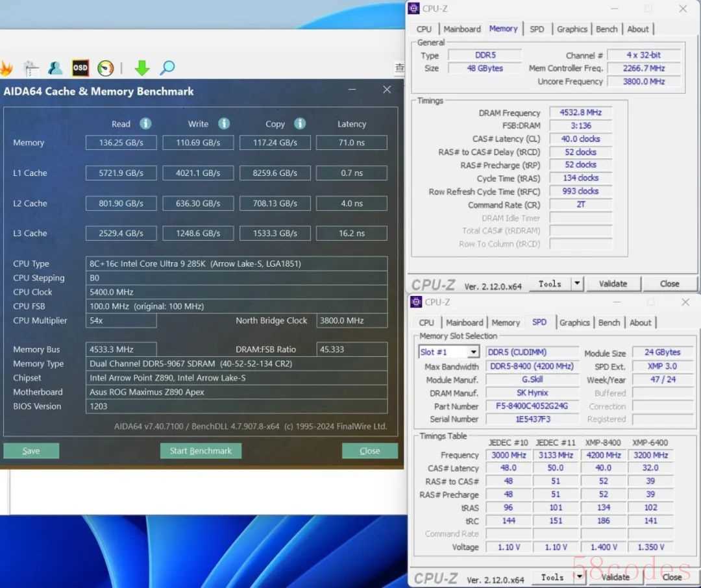This screenshot has height=588, width=701.
Task: Click the sensor gauge icon in AIDA64 toolbar
Action: (x=105, y=67)
